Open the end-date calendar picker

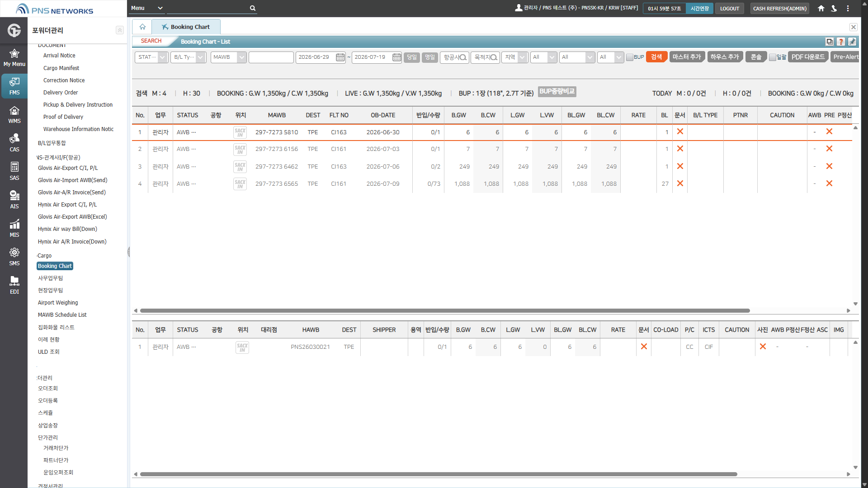pyautogui.click(x=396, y=57)
